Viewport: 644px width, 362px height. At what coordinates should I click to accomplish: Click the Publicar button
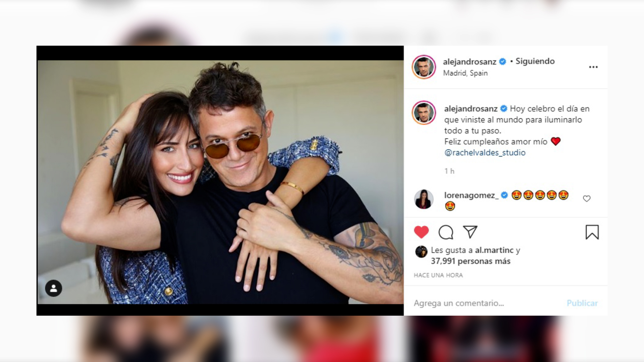[x=582, y=303]
